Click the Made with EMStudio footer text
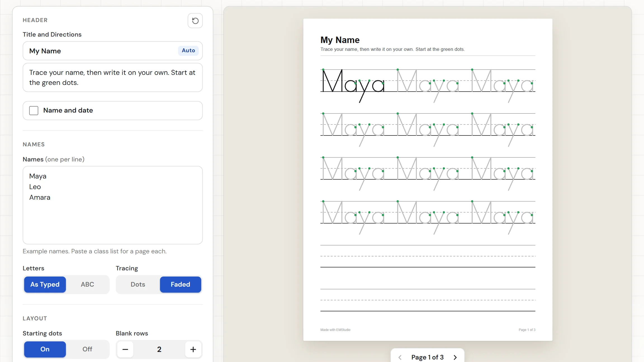Viewport: 644px width, 362px height. click(335, 330)
